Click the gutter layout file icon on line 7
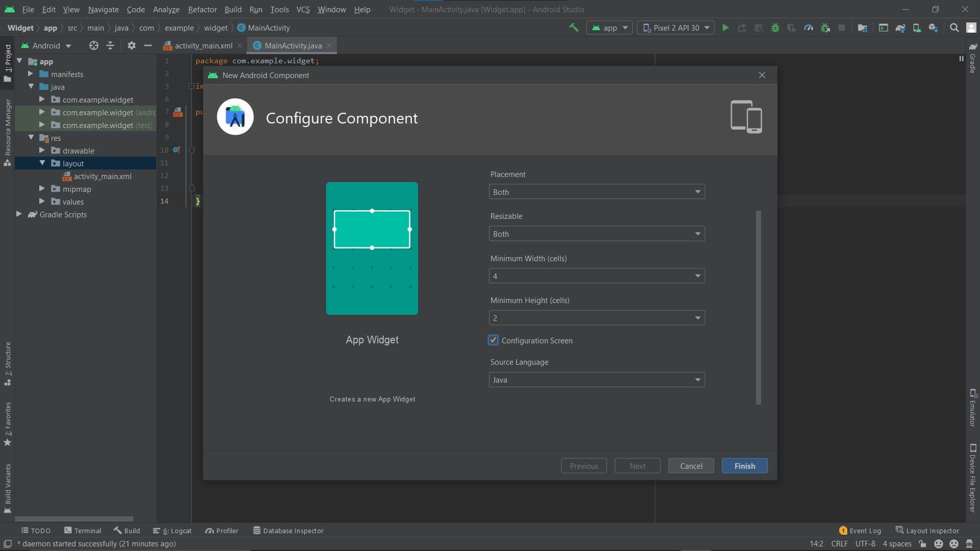 point(178,112)
